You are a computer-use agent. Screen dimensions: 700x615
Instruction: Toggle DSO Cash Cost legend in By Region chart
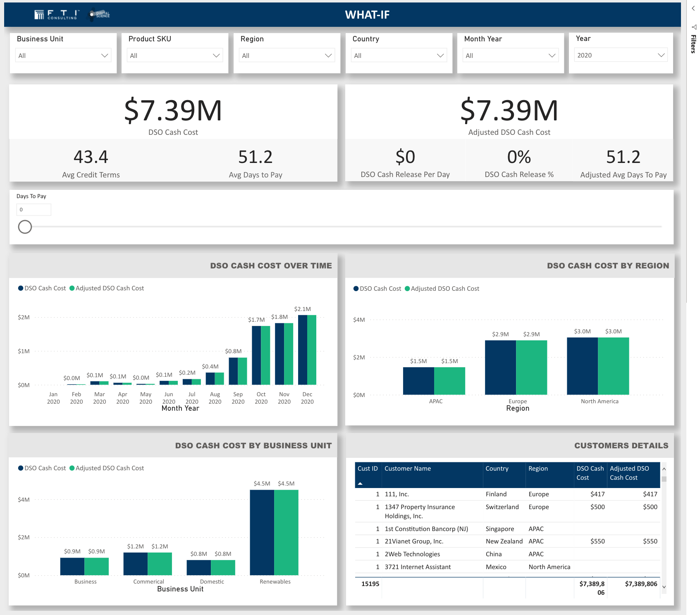(x=377, y=289)
